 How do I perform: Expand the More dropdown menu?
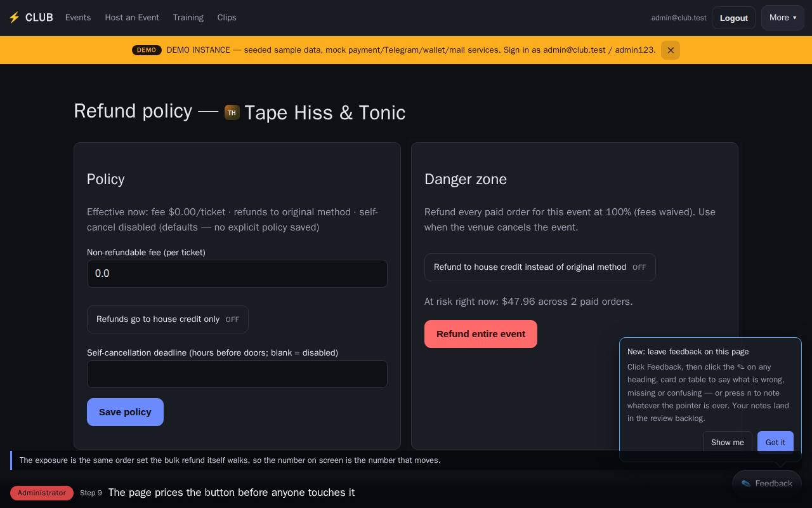coord(783,18)
